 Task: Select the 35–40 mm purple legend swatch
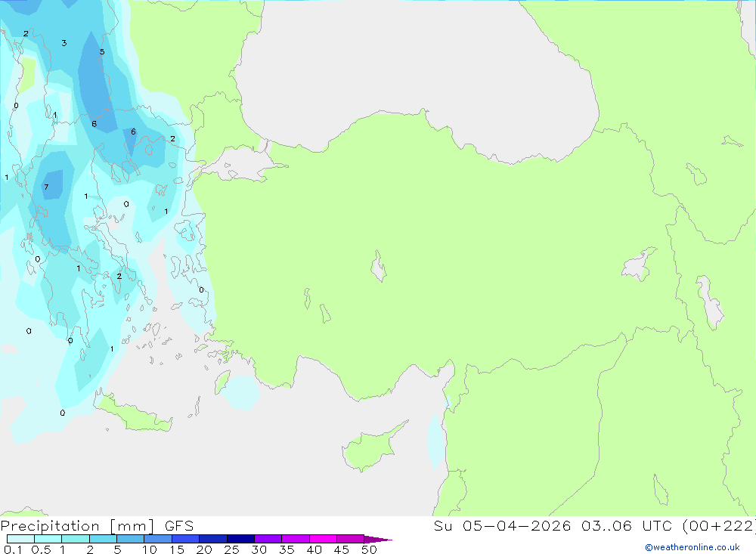click(296, 539)
